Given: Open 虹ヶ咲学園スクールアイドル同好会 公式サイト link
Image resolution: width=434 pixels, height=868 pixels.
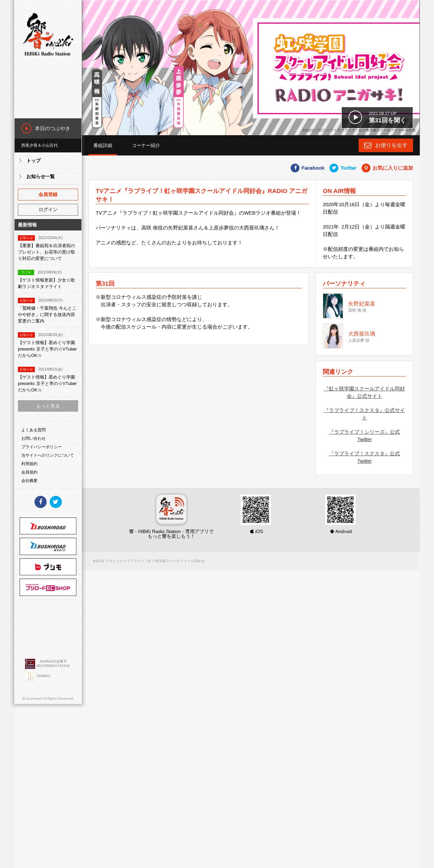Looking at the screenshot, I should coord(364,392).
